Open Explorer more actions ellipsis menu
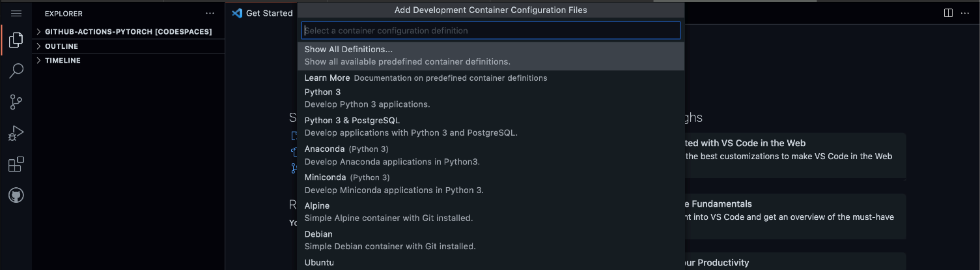The height and width of the screenshot is (270, 980). click(210, 13)
